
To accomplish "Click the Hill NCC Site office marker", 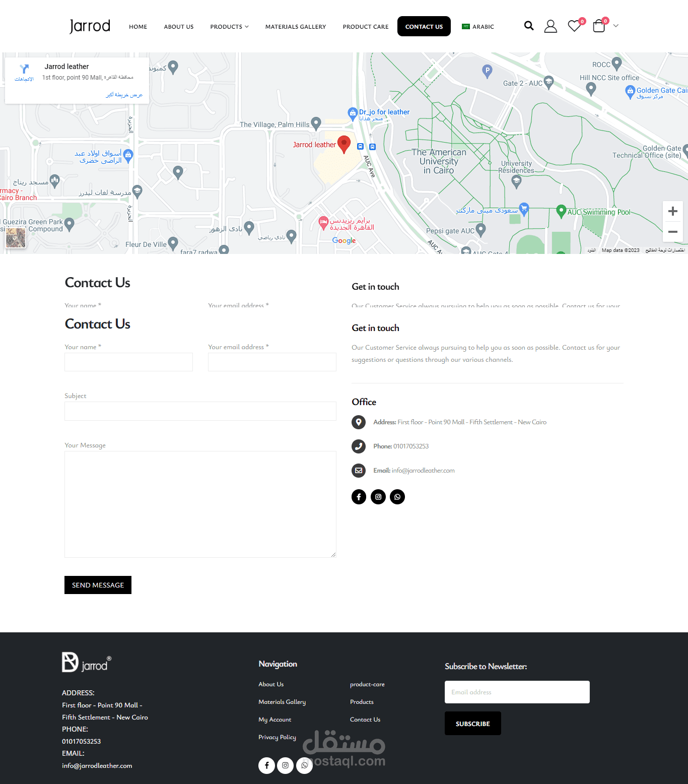I will click(591, 89).
